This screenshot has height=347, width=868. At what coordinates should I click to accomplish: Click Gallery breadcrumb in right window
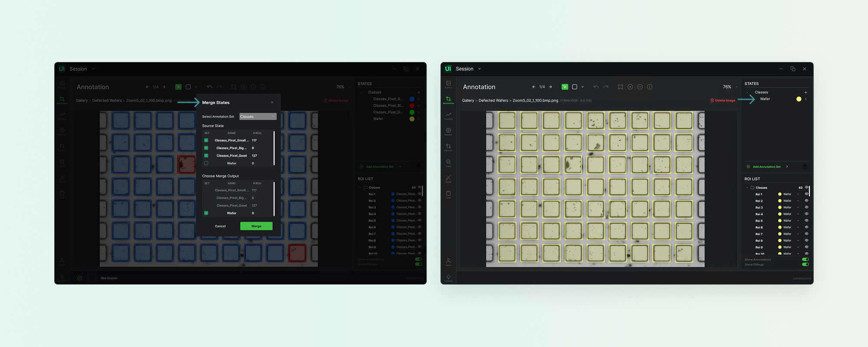pos(468,100)
